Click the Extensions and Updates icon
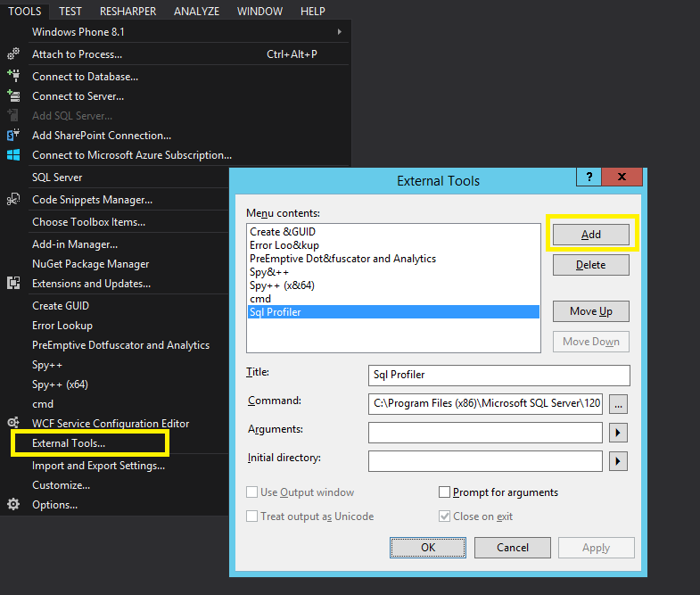The image size is (700, 595). (x=13, y=283)
